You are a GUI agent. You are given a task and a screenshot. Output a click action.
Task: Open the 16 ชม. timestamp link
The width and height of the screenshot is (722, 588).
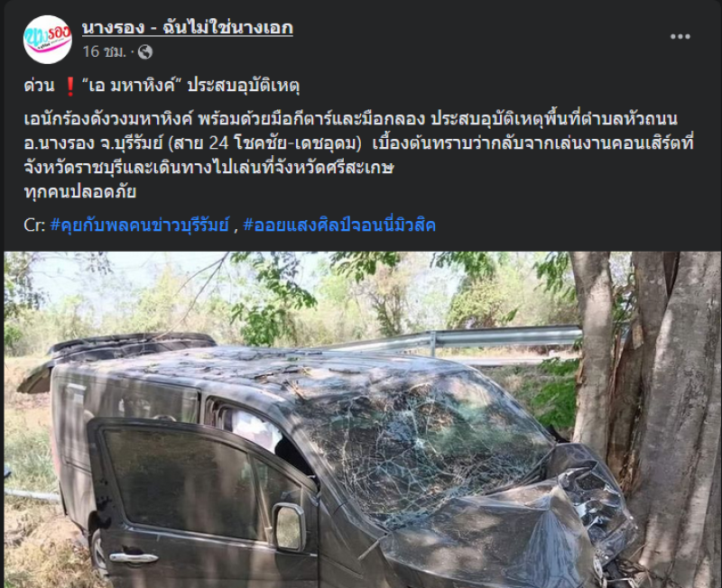coord(104,51)
